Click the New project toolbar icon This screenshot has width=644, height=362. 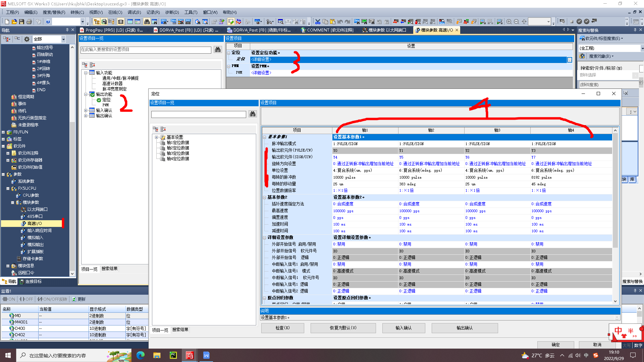[7, 22]
